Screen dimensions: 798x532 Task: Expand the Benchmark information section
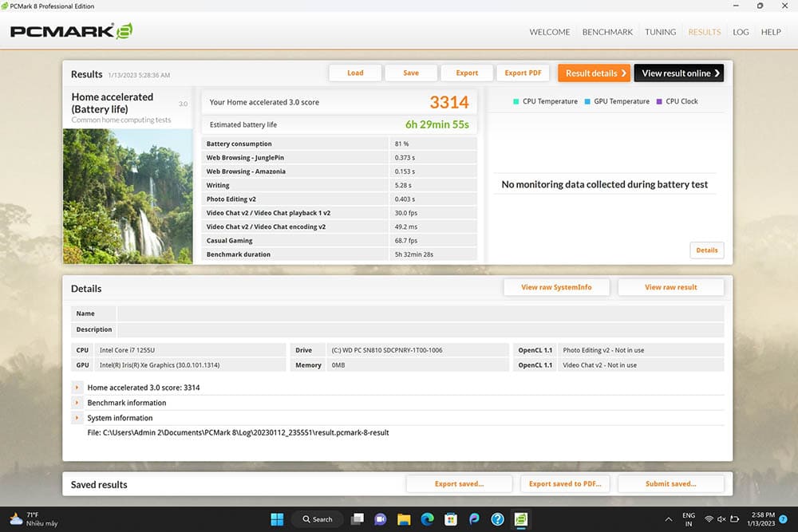click(77, 403)
